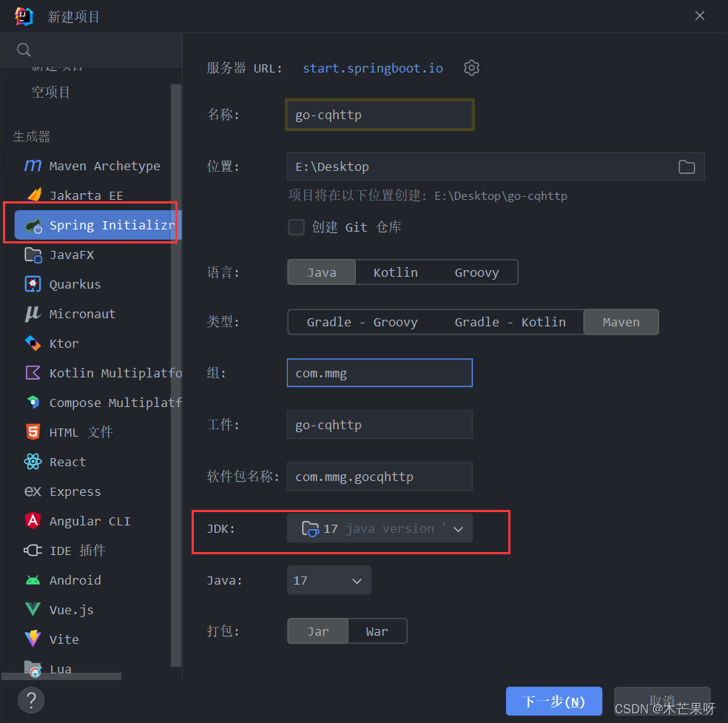
Task: Select the Vite lightning icon
Action: 33,639
